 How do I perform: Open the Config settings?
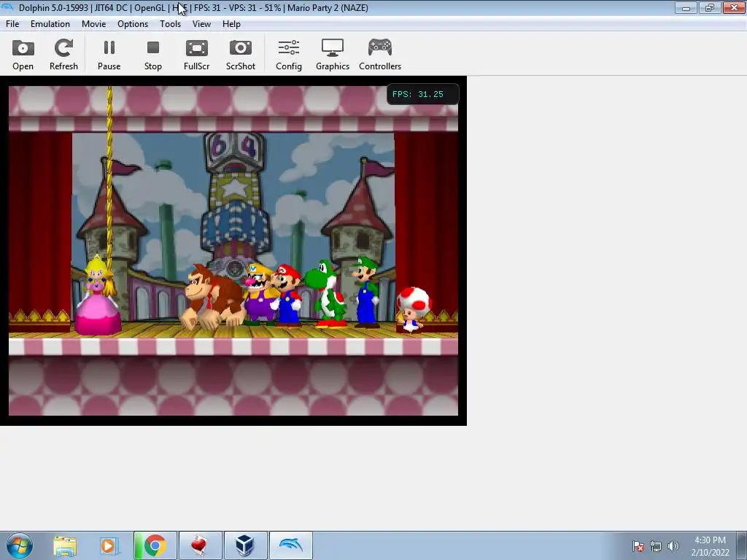pos(289,55)
